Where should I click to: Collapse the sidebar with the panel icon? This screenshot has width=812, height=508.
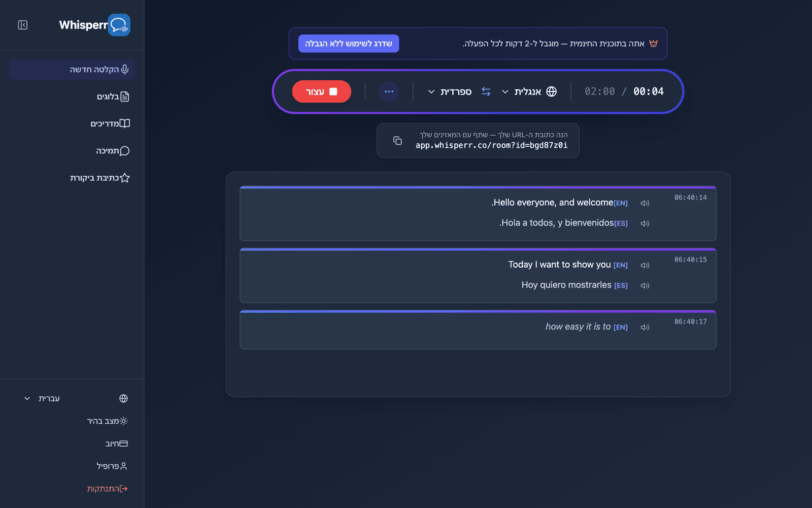coord(22,25)
